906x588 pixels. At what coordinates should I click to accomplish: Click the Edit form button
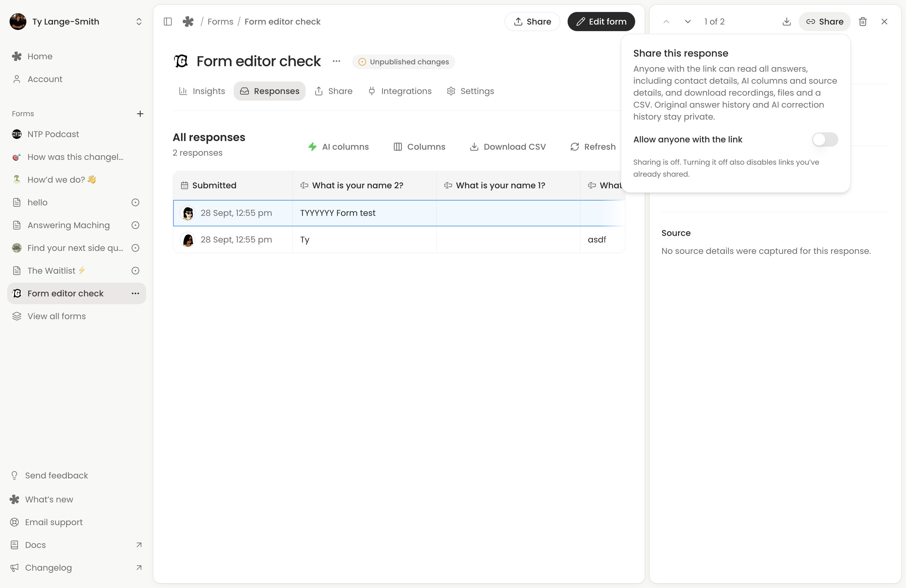[601, 22]
